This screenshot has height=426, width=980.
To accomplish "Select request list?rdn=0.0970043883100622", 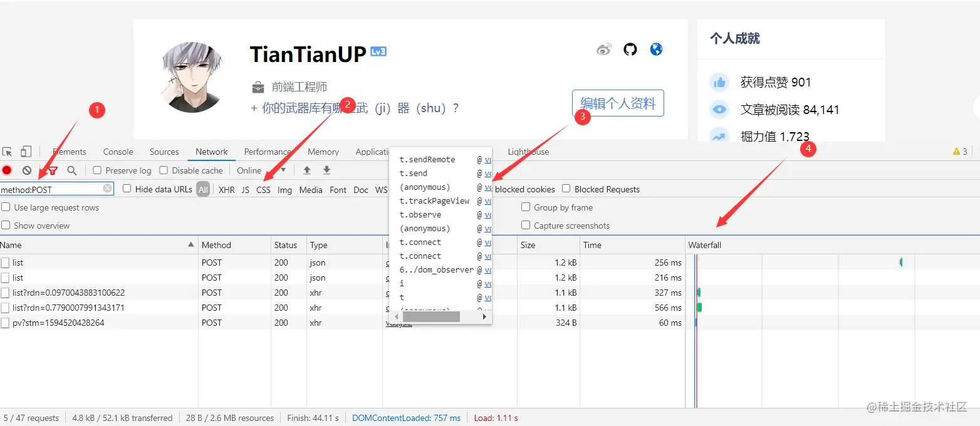I will tap(69, 293).
